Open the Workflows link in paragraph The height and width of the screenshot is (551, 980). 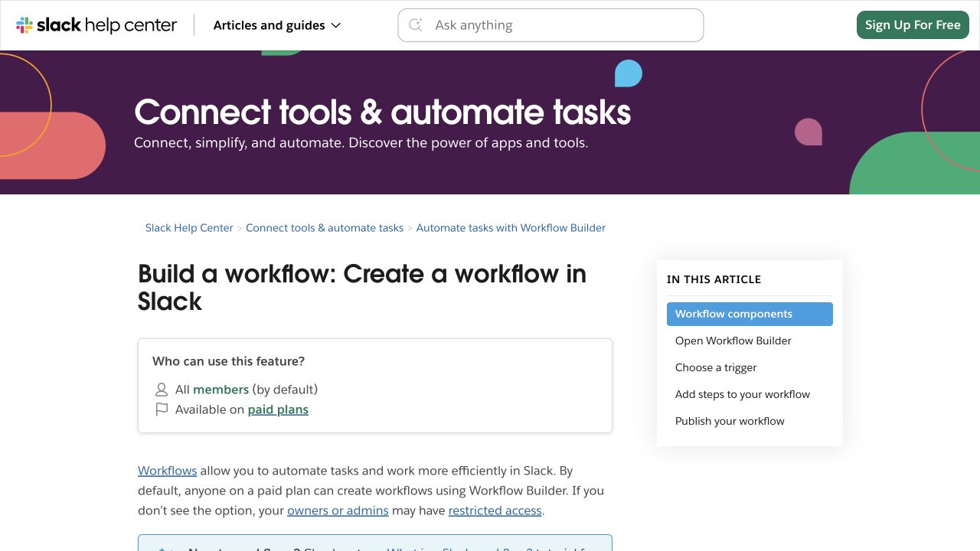tap(168, 471)
